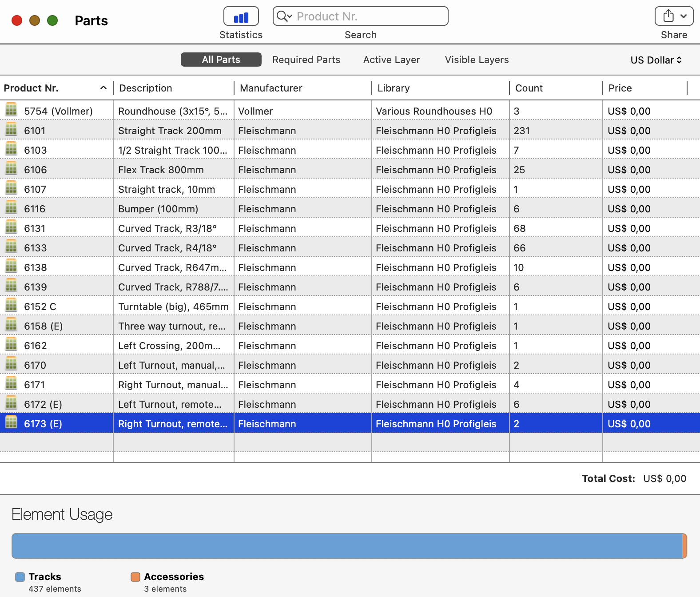The height and width of the screenshot is (597, 700).
Task: Select the Straight Track 200mm description
Action: pos(170,131)
